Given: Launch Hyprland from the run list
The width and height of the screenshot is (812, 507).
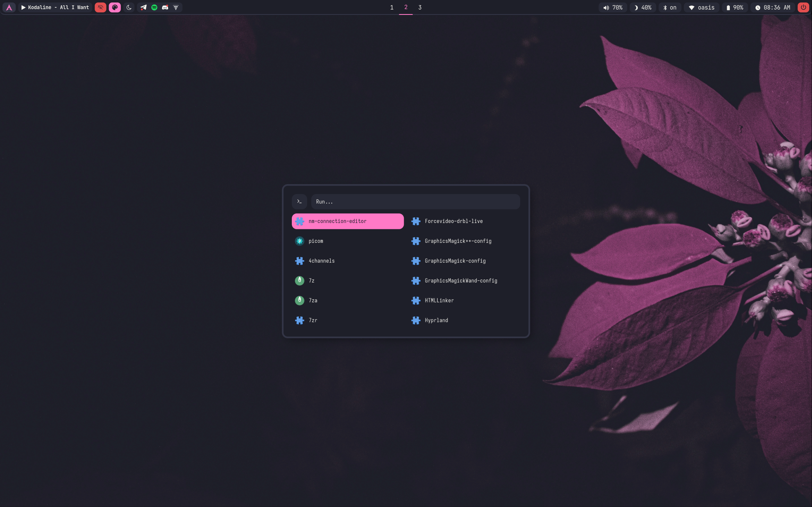Looking at the screenshot, I should 436,320.
